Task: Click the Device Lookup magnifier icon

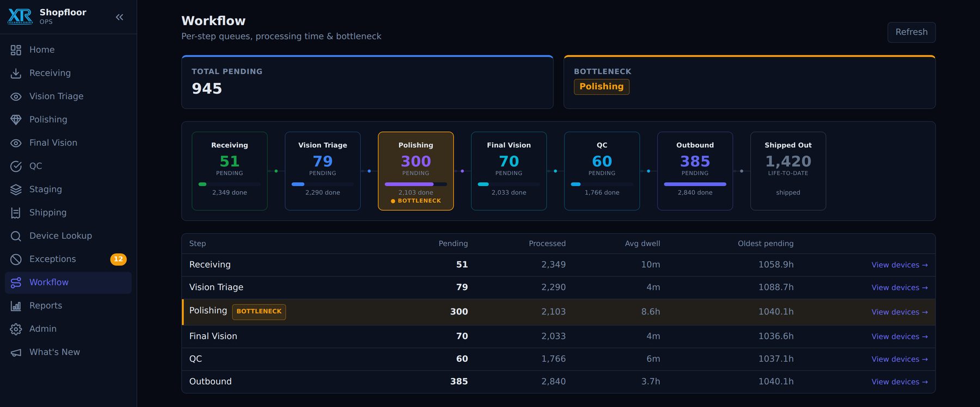Action: [16, 236]
